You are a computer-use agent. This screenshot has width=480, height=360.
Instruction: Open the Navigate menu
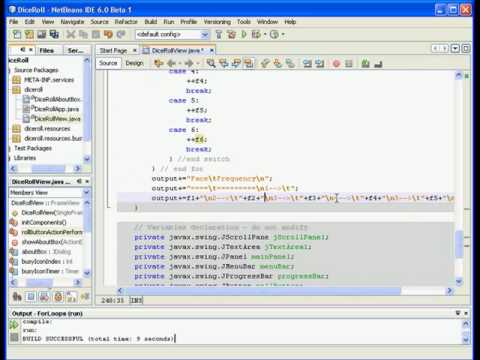[x=72, y=22]
